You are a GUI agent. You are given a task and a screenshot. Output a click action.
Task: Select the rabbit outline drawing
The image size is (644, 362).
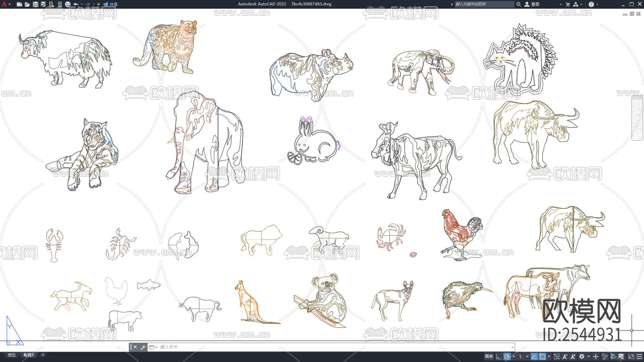point(314,141)
